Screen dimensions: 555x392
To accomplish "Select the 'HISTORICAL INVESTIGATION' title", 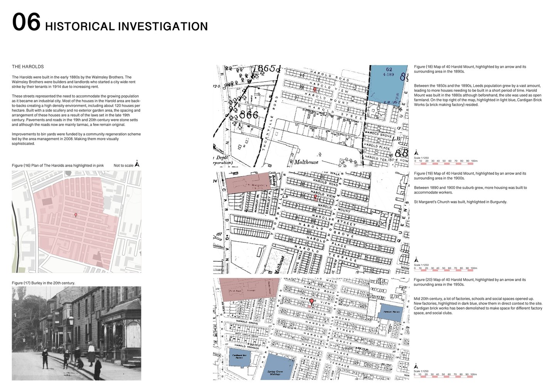I will (126, 26).
